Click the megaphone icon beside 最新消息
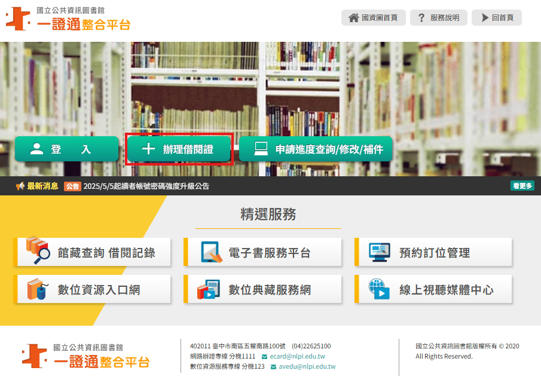 [20, 186]
